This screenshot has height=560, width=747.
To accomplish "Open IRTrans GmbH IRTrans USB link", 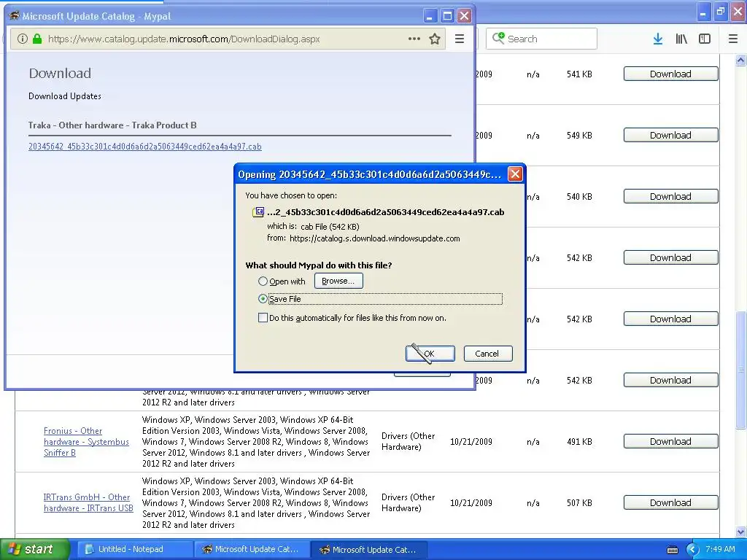I will (x=88, y=503).
